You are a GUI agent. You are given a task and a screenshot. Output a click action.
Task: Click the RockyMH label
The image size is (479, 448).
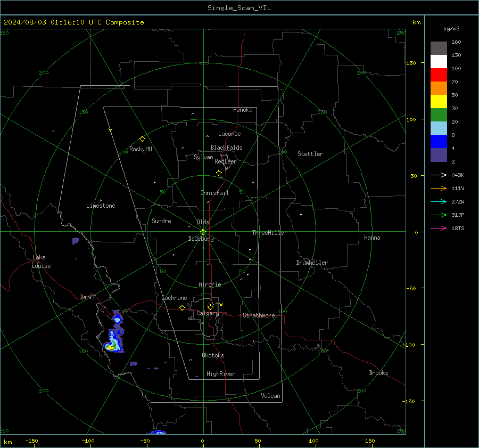click(x=141, y=149)
